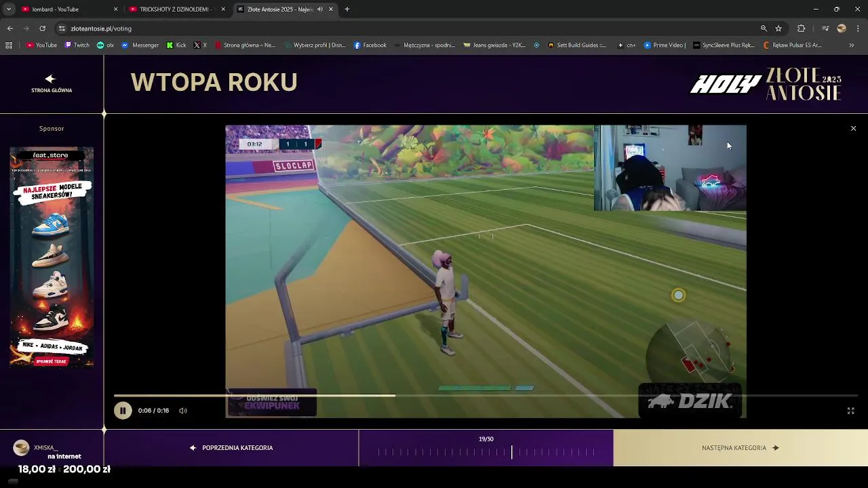Open the Kick bookmark

click(x=176, y=45)
